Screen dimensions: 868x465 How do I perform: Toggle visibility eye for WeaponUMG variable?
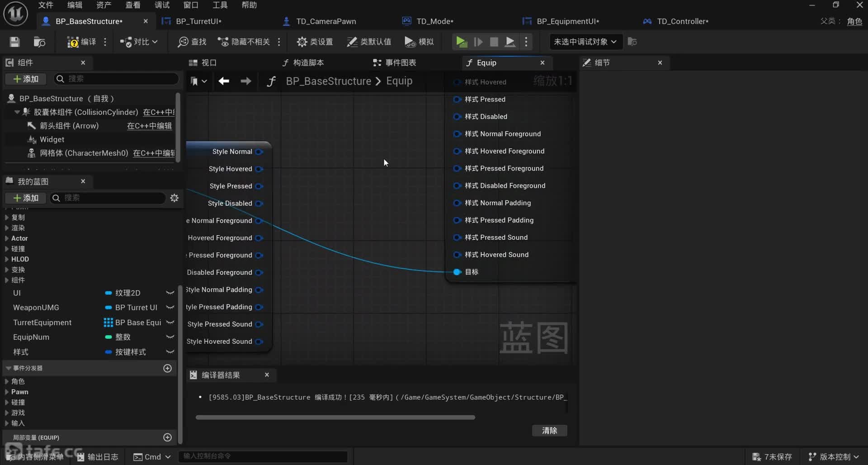170,308
